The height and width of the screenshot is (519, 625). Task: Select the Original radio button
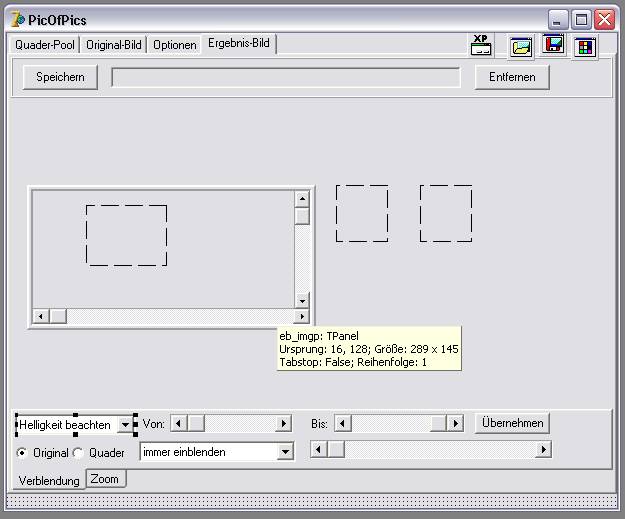[42, 453]
